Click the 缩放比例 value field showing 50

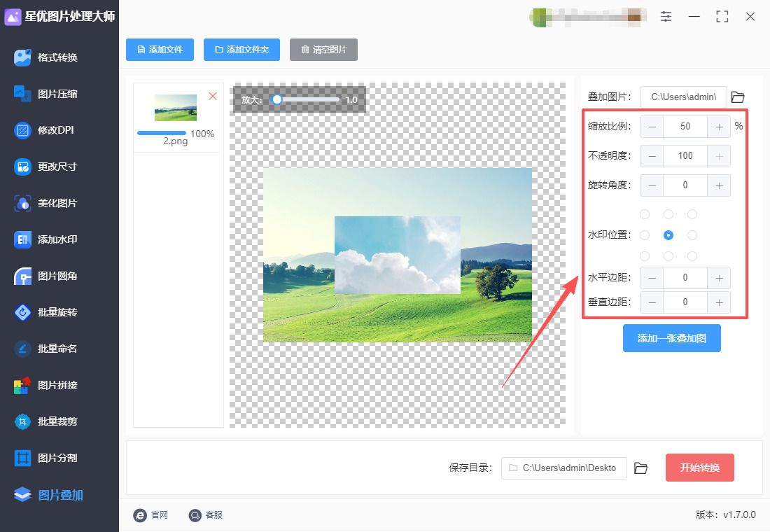(x=685, y=127)
